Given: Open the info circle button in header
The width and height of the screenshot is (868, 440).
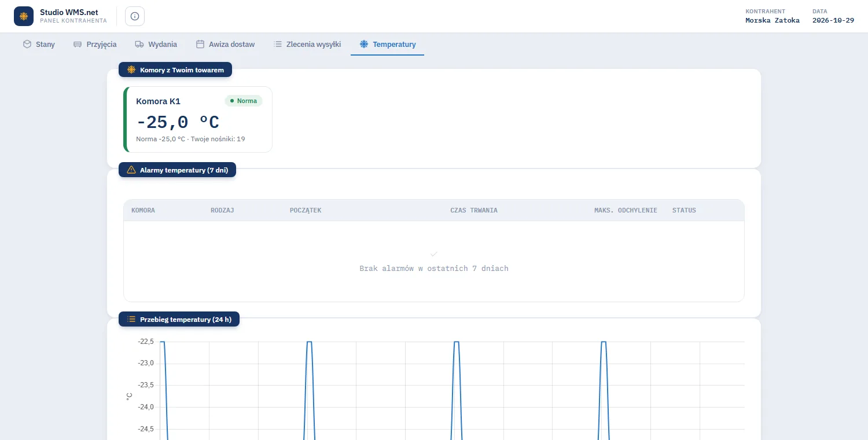Looking at the screenshot, I should pyautogui.click(x=135, y=16).
